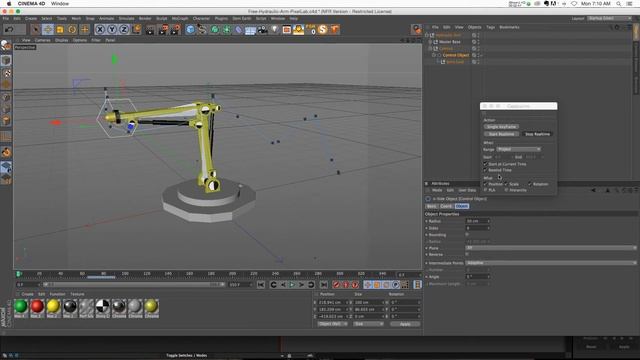
Task: Open the Apple menu
Action: 9,3
